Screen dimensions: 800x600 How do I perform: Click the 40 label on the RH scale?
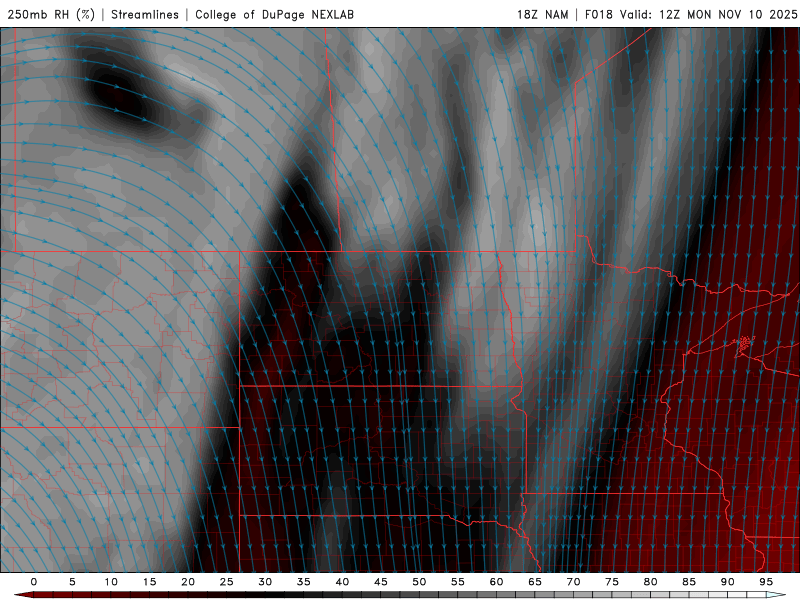(342, 582)
